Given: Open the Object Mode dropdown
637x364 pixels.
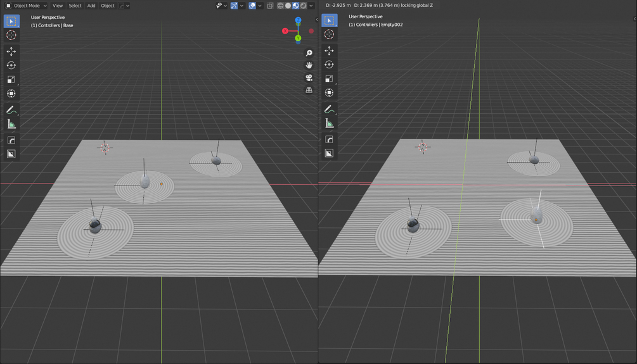Looking at the screenshot, I should pos(27,6).
